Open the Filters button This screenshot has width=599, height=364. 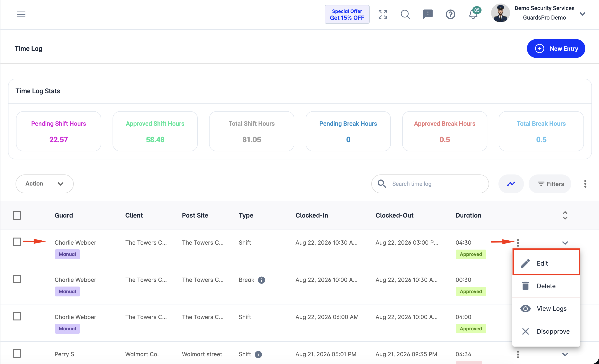(x=550, y=184)
